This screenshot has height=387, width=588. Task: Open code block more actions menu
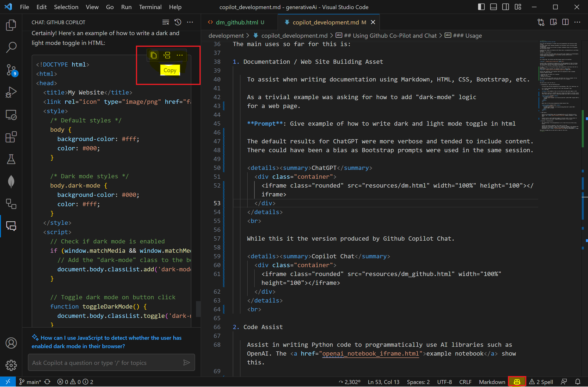tap(180, 55)
